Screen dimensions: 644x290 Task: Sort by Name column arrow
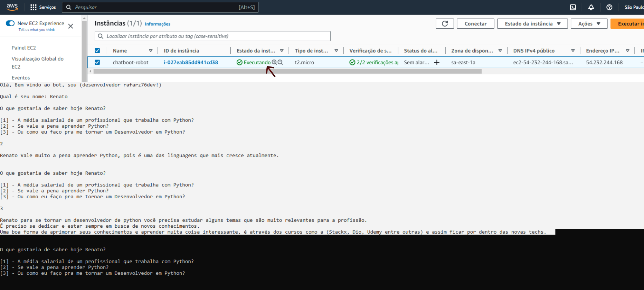[x=151, y=51]
